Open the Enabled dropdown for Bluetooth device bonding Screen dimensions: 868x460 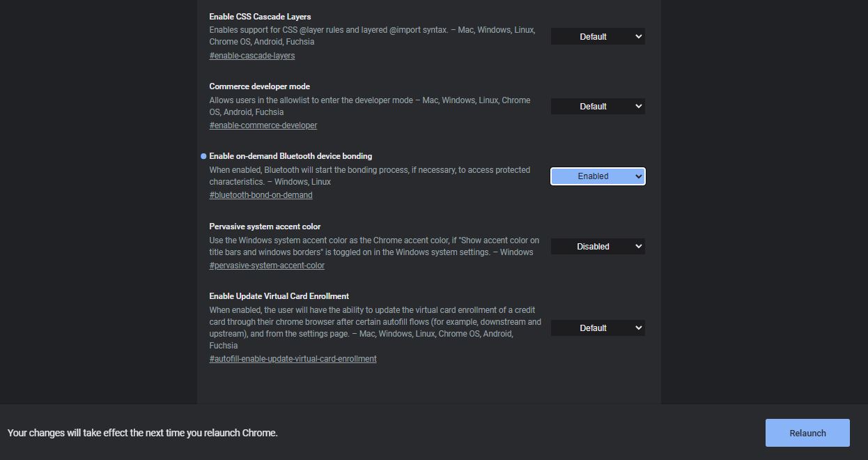click(598, 176)
